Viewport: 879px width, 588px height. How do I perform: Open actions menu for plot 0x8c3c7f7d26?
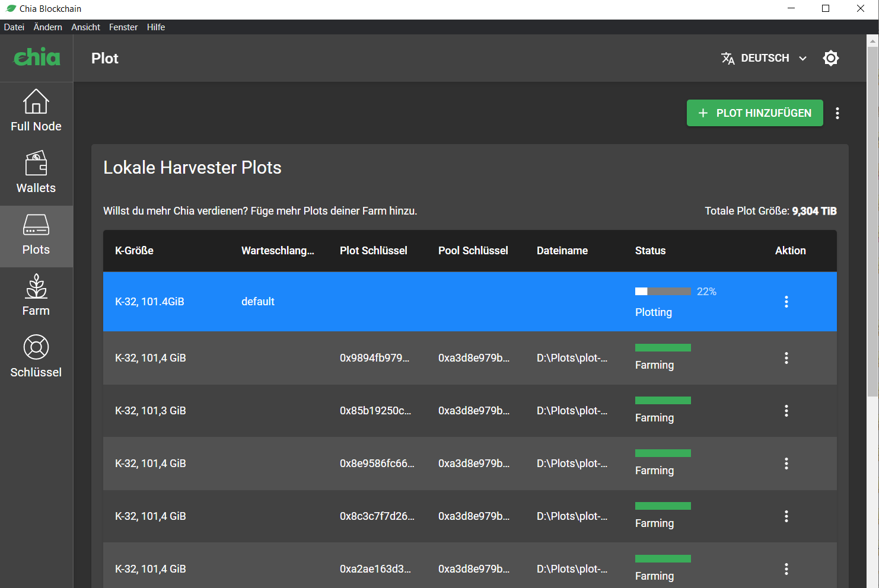coord(786,516)
